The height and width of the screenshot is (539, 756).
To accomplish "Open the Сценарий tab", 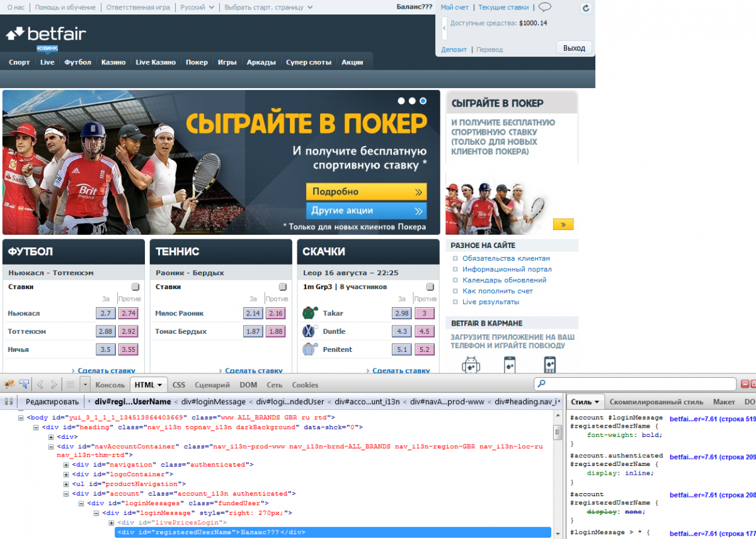I will pyautogui.click(x=212, y=385).
